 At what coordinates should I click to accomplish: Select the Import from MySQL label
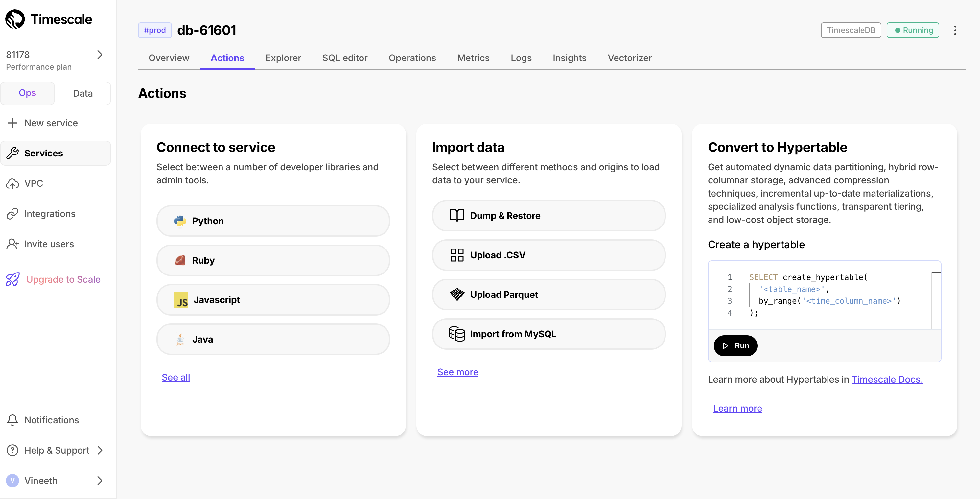coord(513,334)
